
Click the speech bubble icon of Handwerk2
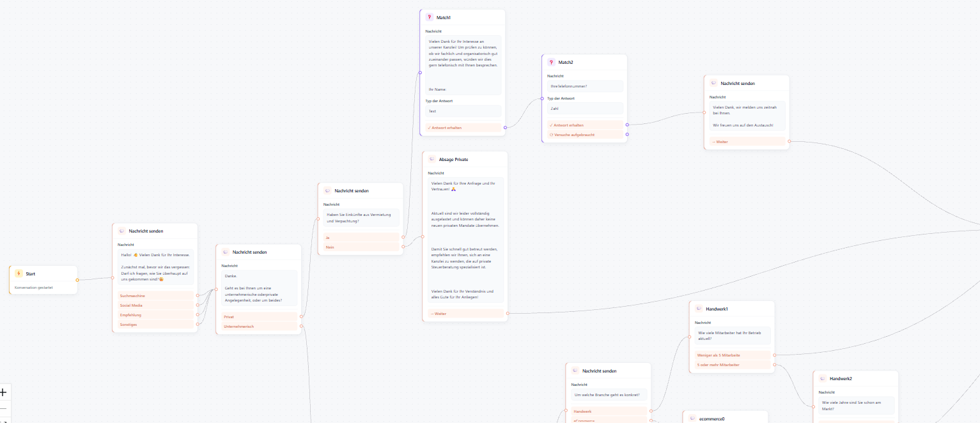coord(822,378)
